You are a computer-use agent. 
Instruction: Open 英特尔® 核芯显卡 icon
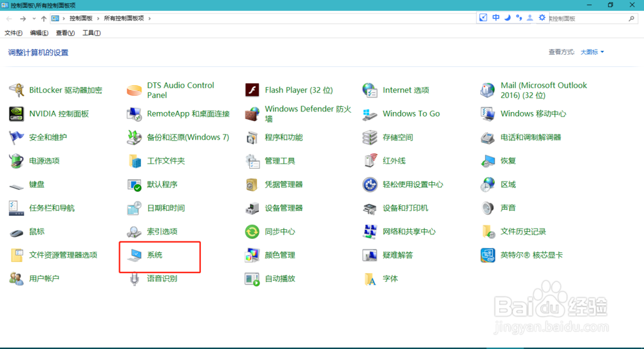tap(488, 255)
